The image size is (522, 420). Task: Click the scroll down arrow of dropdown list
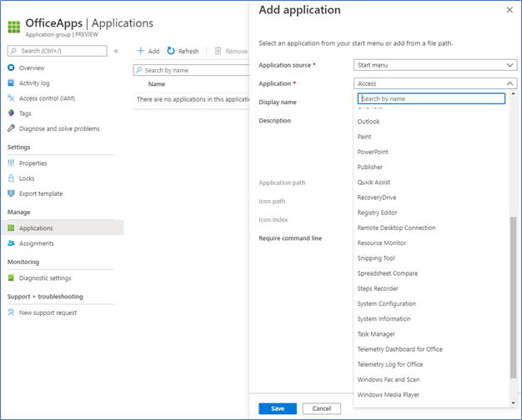[x=513, y=402]
